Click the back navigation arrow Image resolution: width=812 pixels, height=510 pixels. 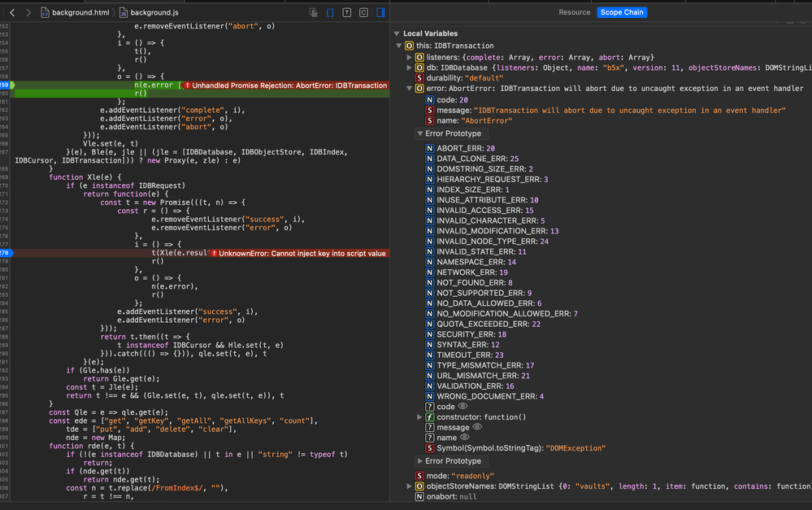pos(12,13)
